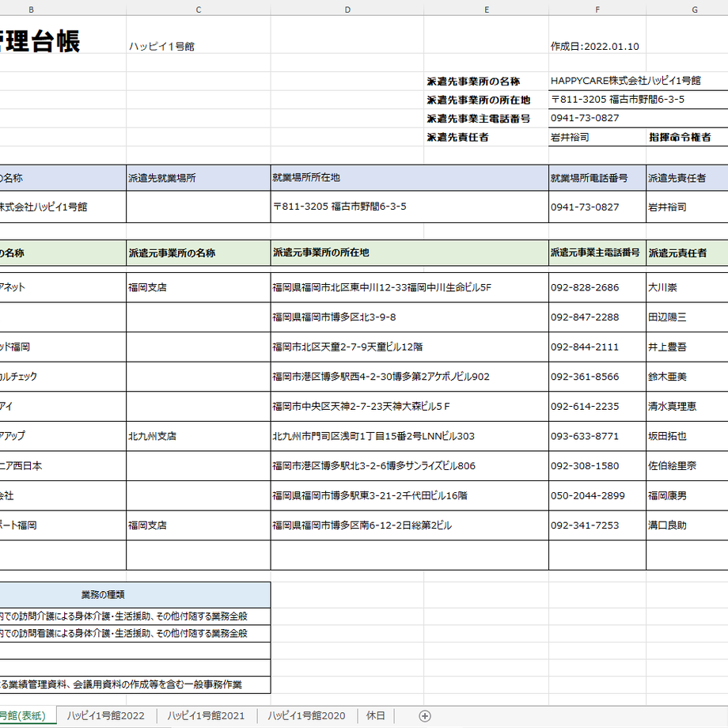This screenshot has height=728, width=728.
Task: Select phone number 092-614-2235
Action: point(597,406)
